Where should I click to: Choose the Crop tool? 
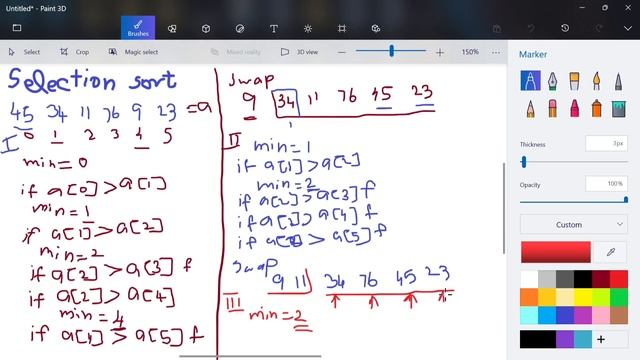tap(75, 52)
